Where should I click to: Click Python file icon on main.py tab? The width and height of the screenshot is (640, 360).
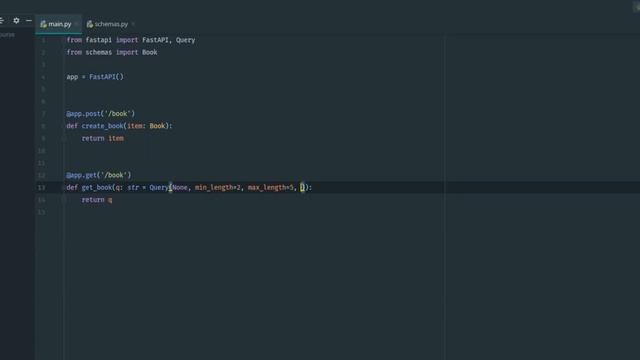coord(43,24)
